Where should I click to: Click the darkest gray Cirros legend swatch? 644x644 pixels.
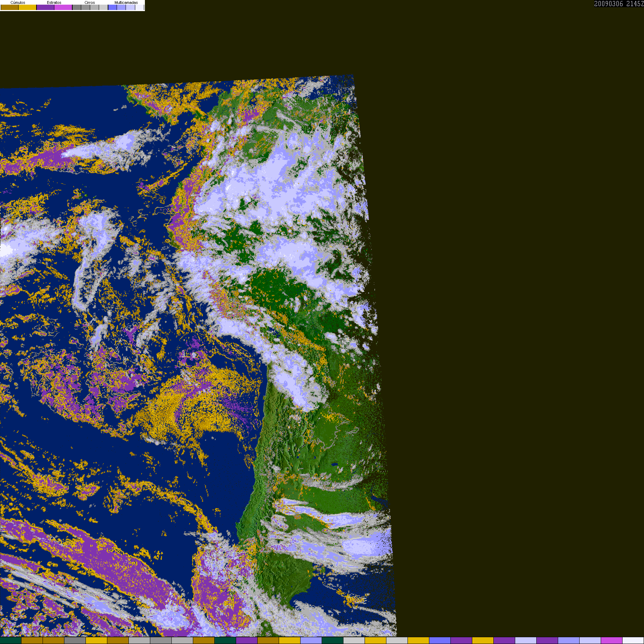click(77, 8)
